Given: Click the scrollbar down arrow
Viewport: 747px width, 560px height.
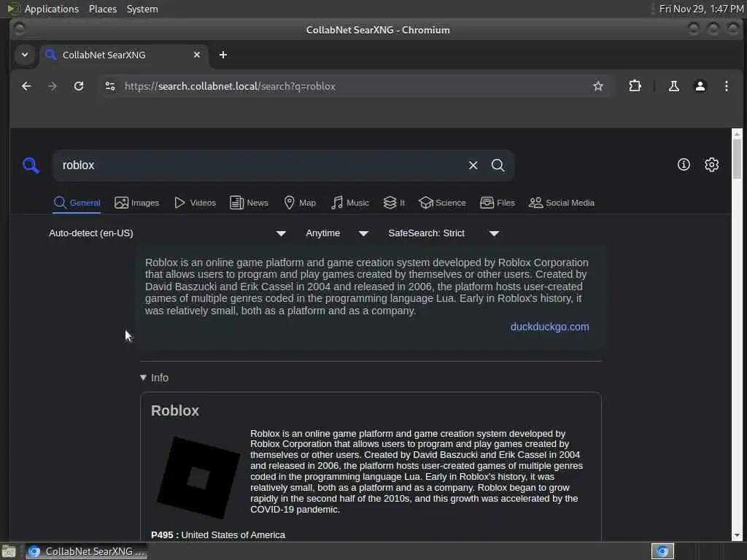Looking at the screenshot, I should (x=737, y=536).
